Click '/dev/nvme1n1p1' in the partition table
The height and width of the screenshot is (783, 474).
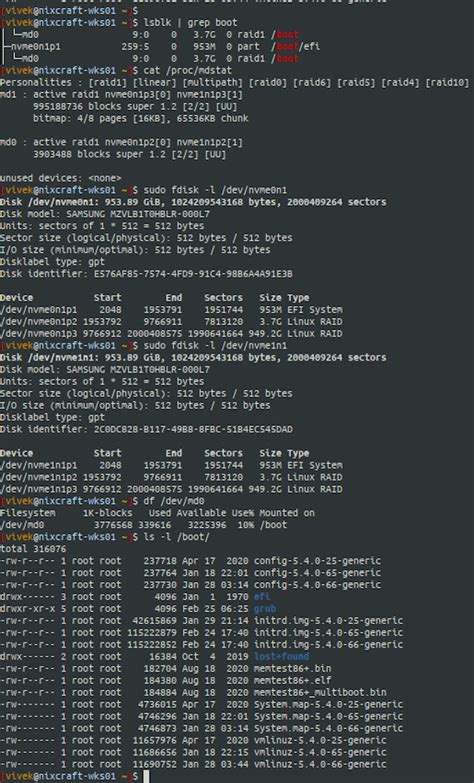coord(38,465)
